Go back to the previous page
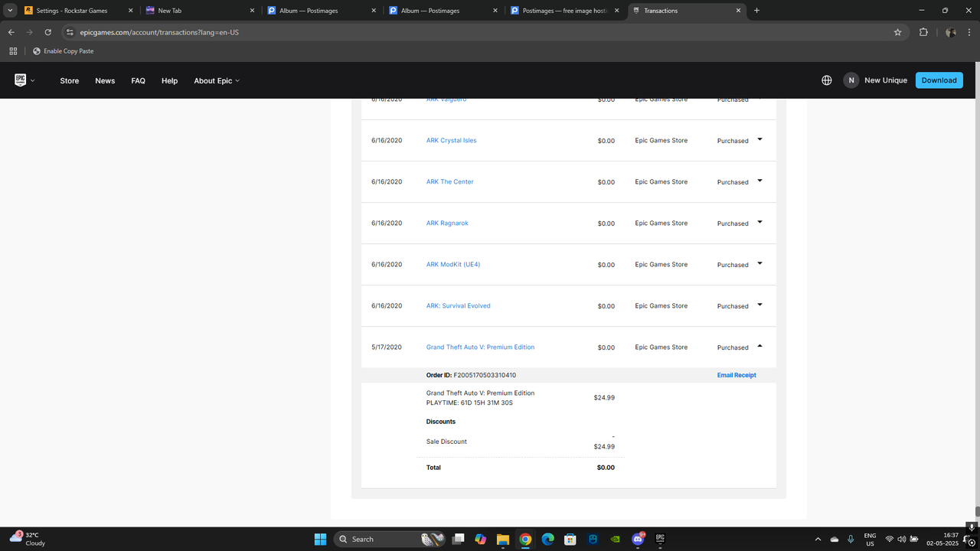Image resolution: width=980 pixels, height=551 pixels. pos(11,32)
